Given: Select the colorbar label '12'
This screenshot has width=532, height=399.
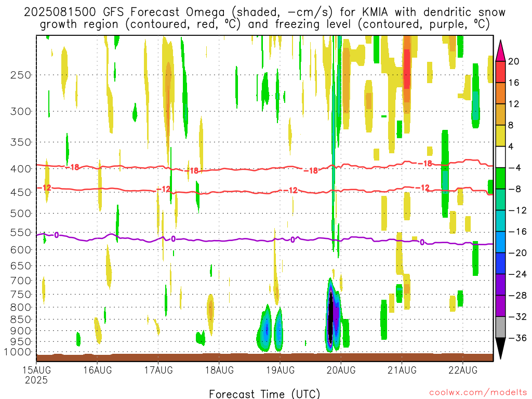Looking at the screenshot, I should (x=514, y=104).
